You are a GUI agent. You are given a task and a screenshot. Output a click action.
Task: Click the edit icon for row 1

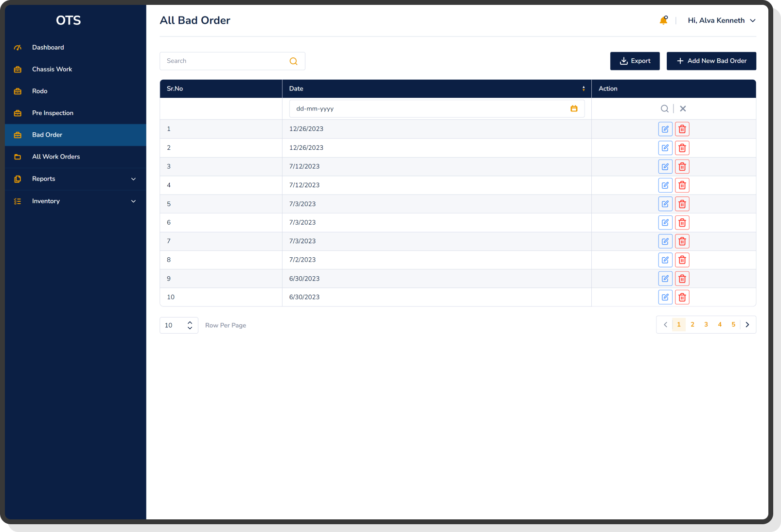click(665, 129)
